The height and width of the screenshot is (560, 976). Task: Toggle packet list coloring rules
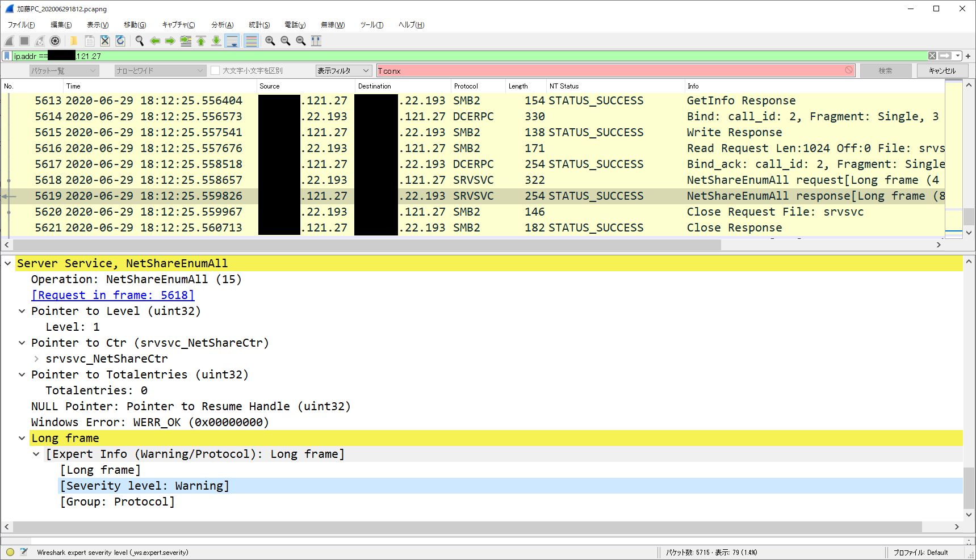coord(251,41)
